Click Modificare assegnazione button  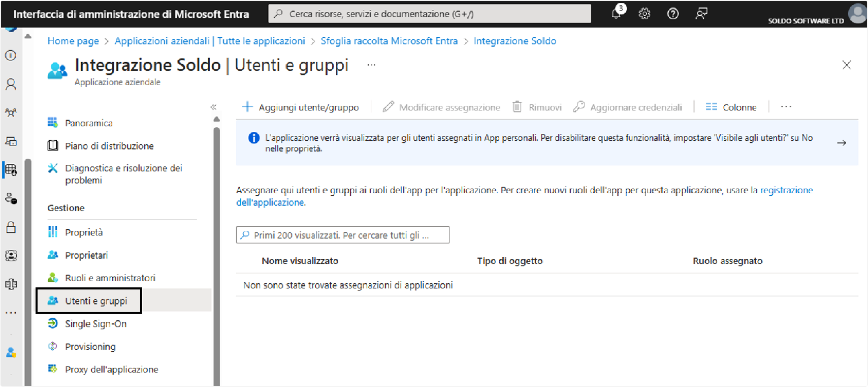(x=441, y=107)
